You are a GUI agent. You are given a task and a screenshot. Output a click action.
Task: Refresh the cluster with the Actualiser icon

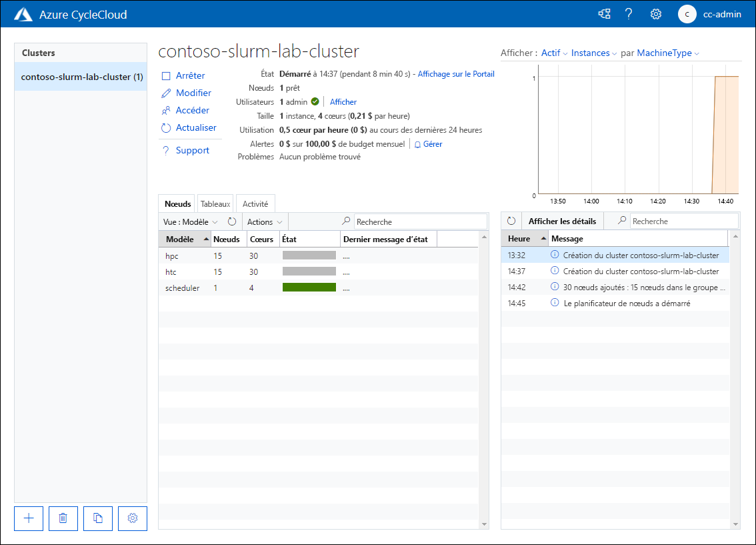coord(167,127)
